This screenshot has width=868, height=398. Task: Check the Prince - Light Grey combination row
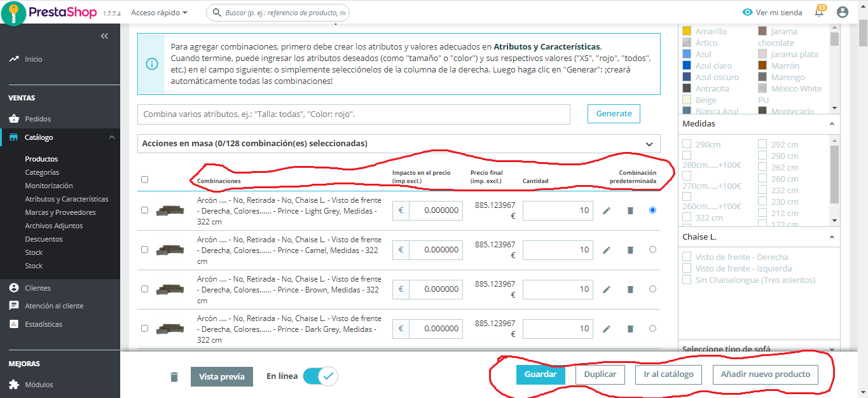click(144, 210)
